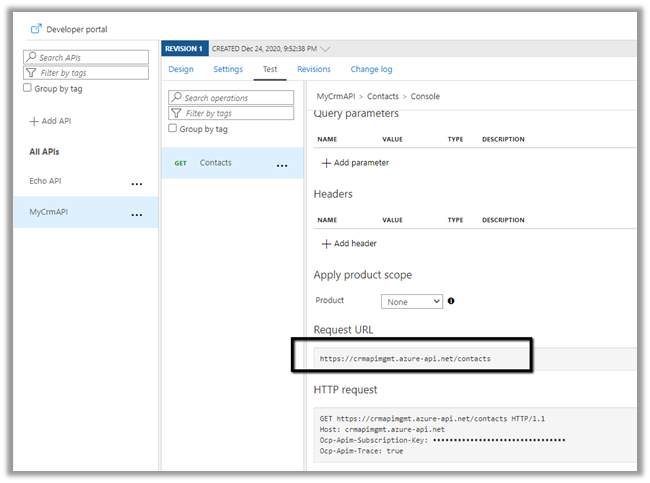The image size is (650, 483).
Task: Open the ellipsis menu for MyCrmAPI
Action: click(137, 214)
